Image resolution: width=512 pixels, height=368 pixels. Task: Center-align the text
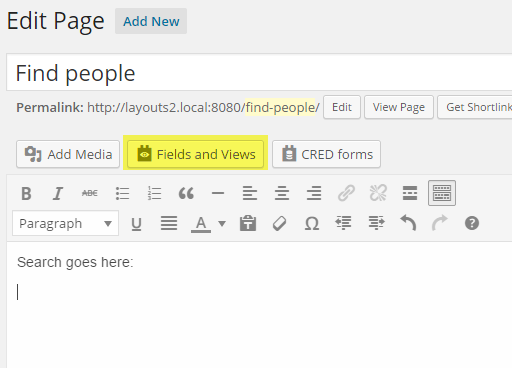pyautogui.click(x=282, y=193)
